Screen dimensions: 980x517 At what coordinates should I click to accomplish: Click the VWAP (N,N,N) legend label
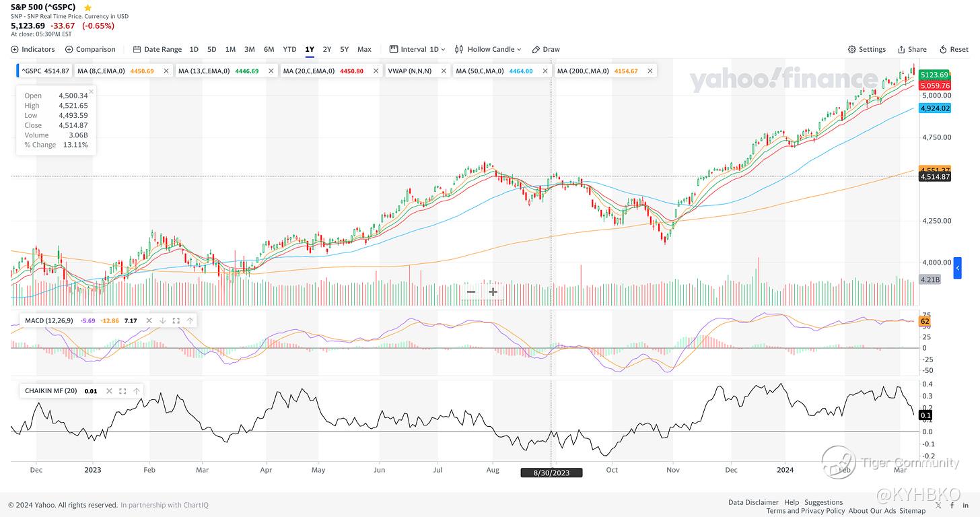[x=409, y=71]
